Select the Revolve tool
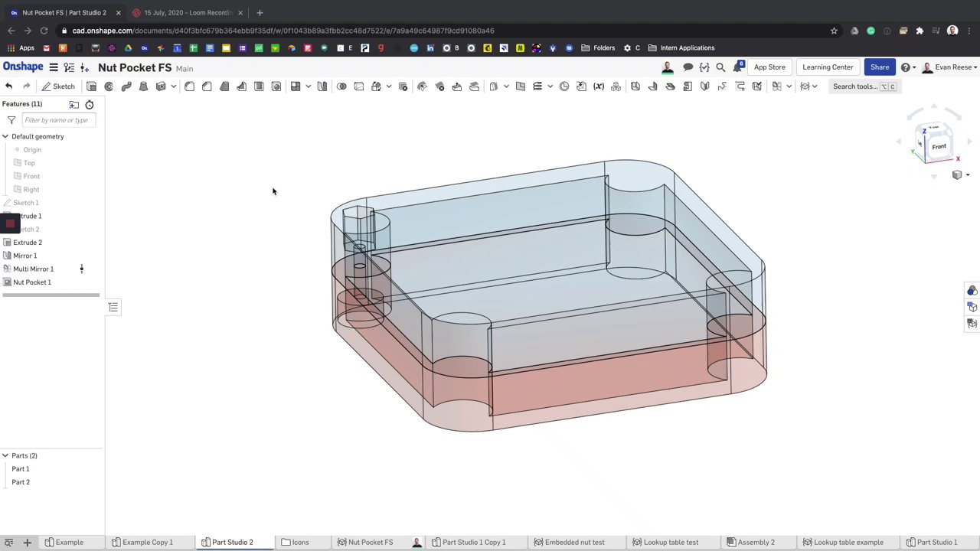 [109, 86]
